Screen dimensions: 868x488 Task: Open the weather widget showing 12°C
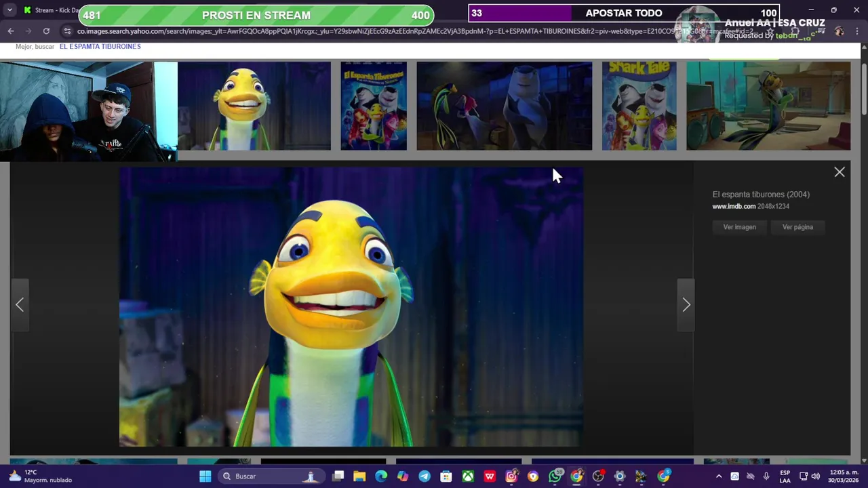click(x=41, y=476)
